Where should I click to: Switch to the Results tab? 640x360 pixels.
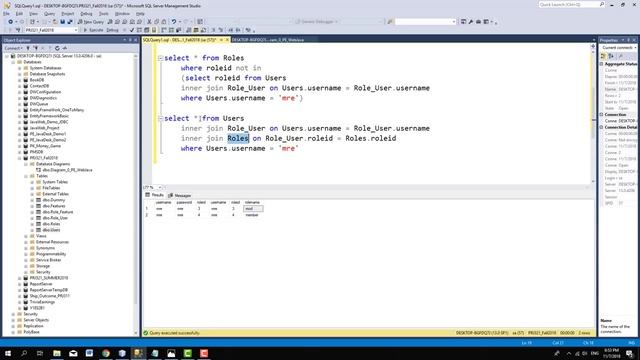(155, 195)
